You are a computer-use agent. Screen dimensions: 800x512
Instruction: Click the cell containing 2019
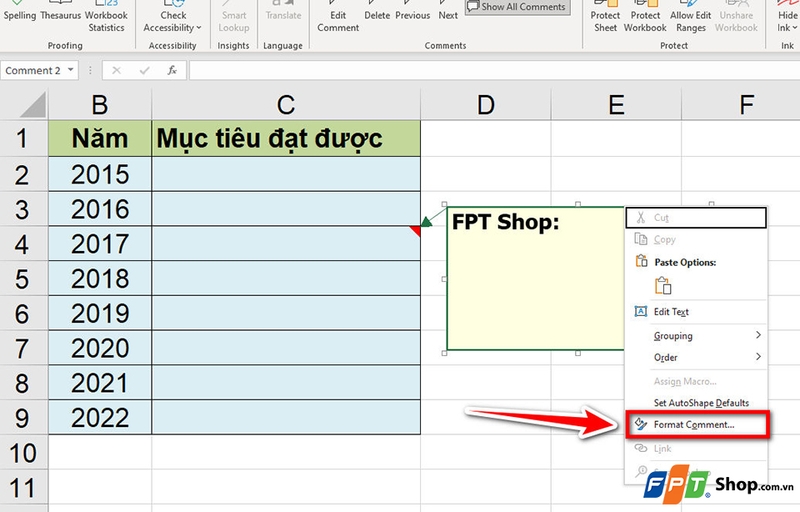100,313
